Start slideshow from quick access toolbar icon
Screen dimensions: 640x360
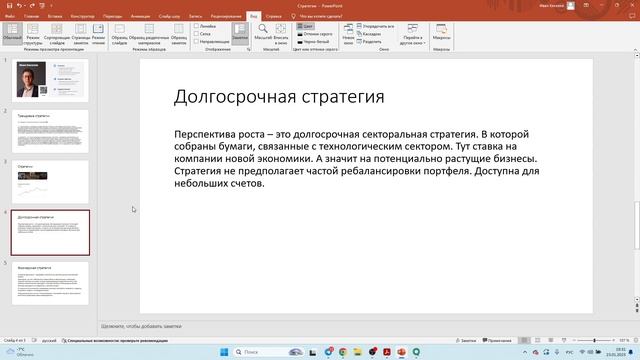(42, 6)
